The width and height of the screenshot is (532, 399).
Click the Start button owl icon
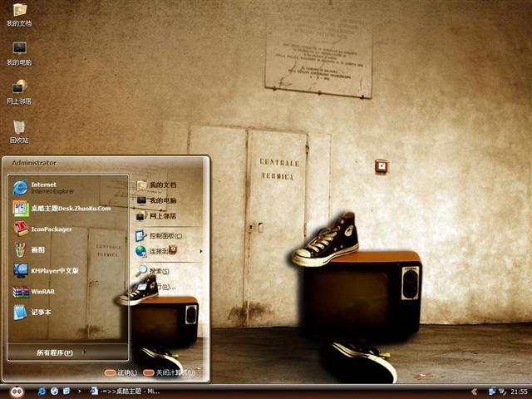[17, 392]
